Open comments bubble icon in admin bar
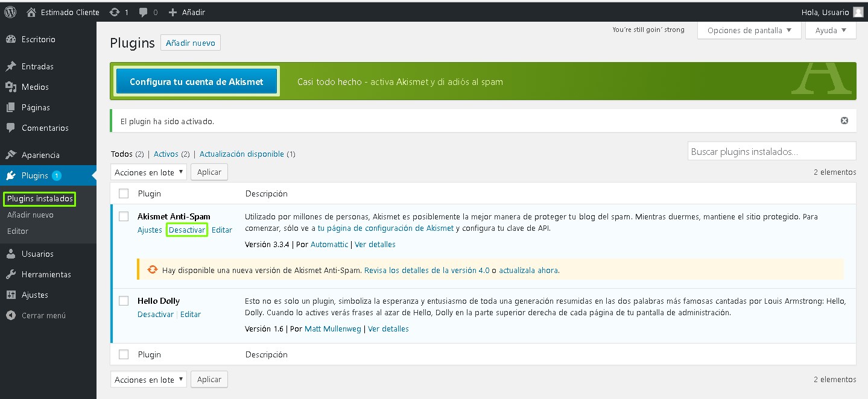Viewport: 868px width, 399px height. tap(143, 12)
